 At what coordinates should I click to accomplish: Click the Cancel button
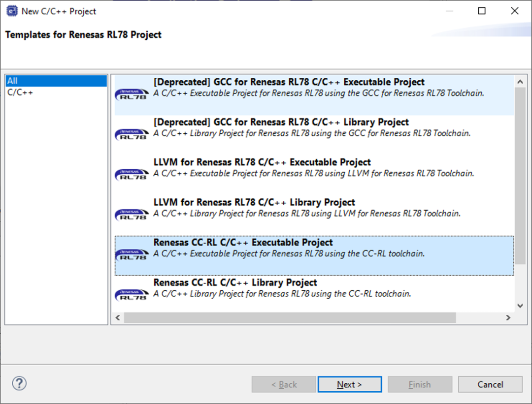[490, 384]
